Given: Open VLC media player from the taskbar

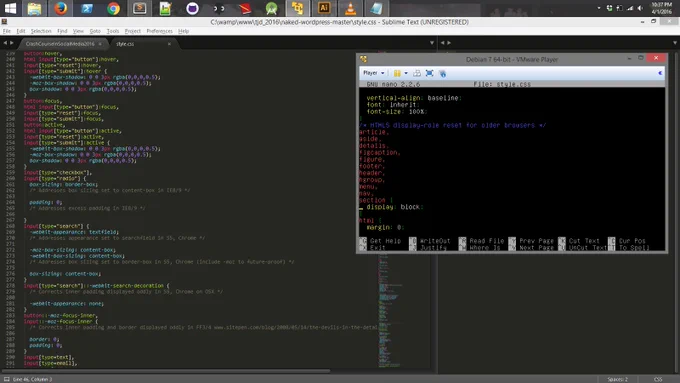Looking at the screenshot, I should (350, 8).
